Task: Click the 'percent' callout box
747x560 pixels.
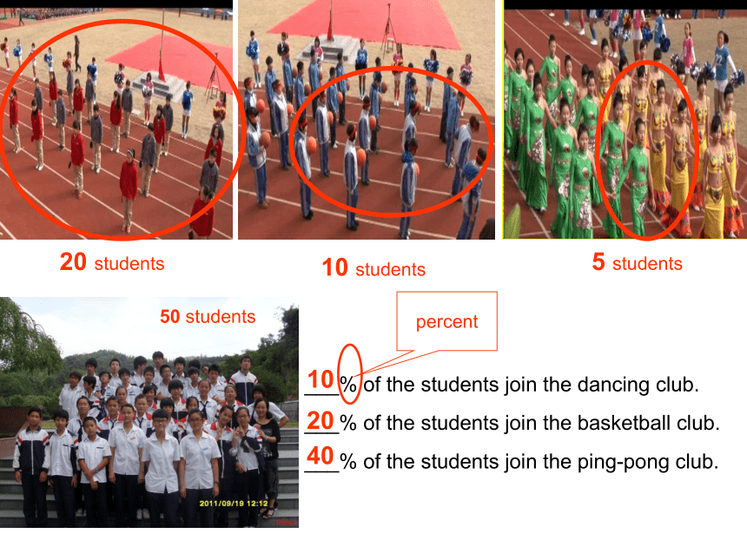Action: [446, 321]
